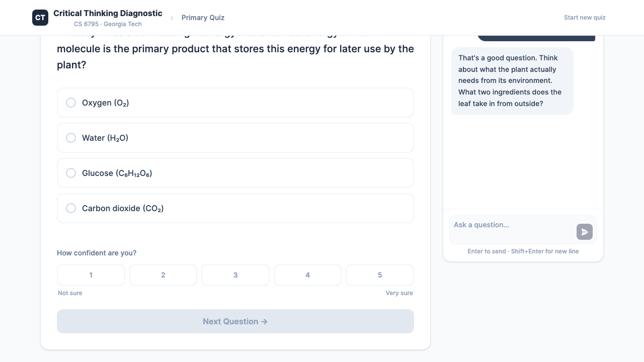Image resolution: width=644 pixels, height=362 pixels.
Task: Set confidence rating to 1
Action: (91, 275)
